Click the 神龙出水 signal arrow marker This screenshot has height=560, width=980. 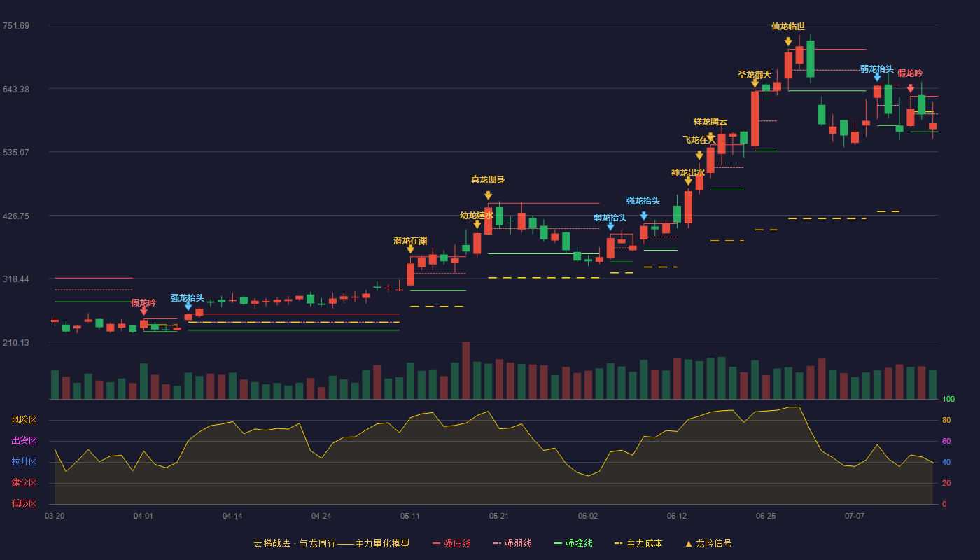pos(688,181)
